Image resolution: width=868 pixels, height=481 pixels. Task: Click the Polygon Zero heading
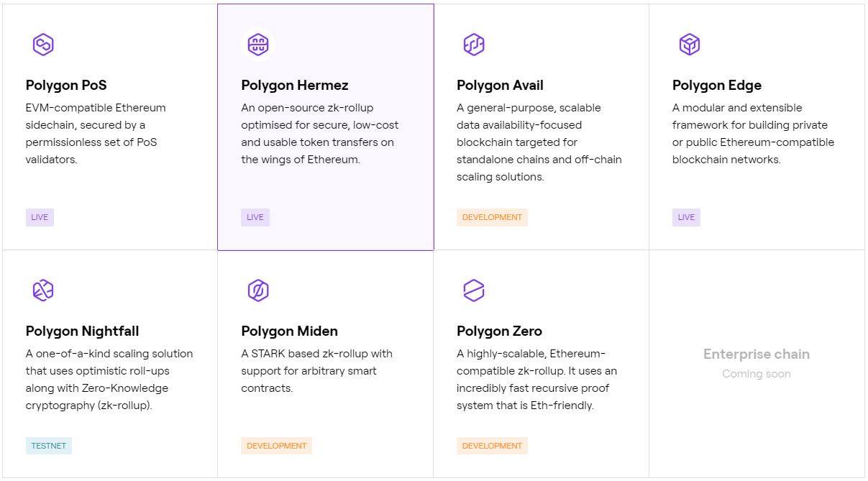[499, 331]
